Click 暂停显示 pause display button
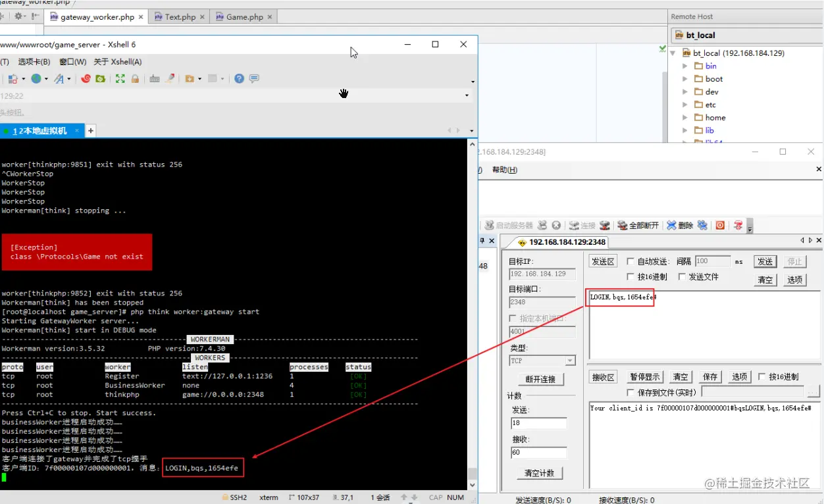824x504 pixels. (x=644, y=377)
